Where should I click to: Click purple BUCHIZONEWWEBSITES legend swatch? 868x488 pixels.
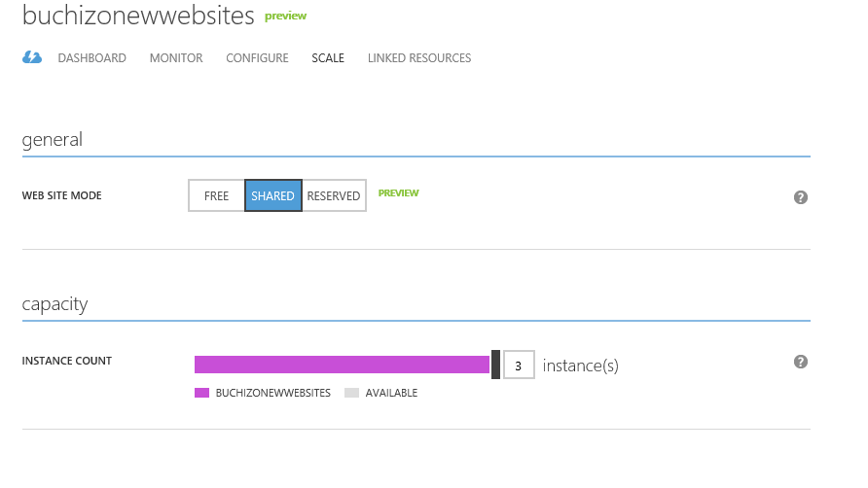tap(202, 393)
